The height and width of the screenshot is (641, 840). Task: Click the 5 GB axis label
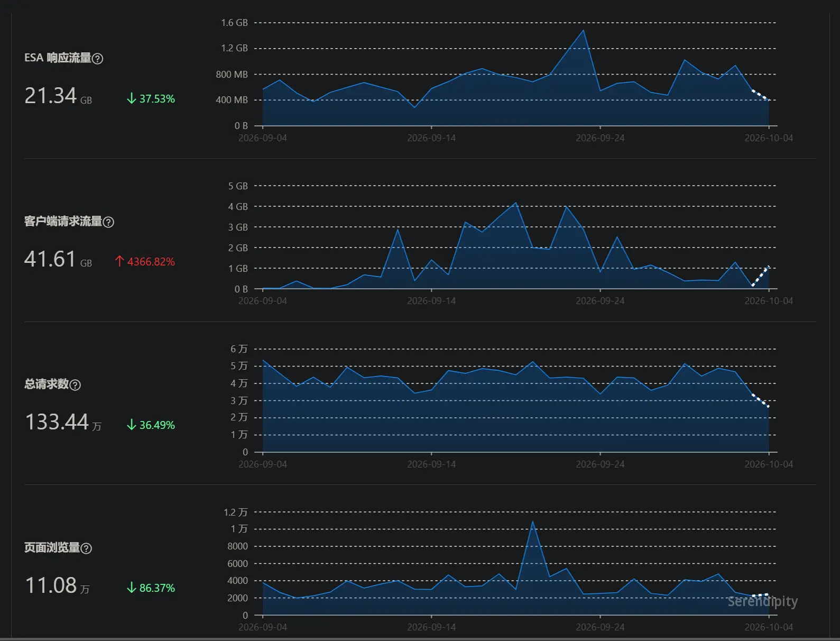pos(238,186)
